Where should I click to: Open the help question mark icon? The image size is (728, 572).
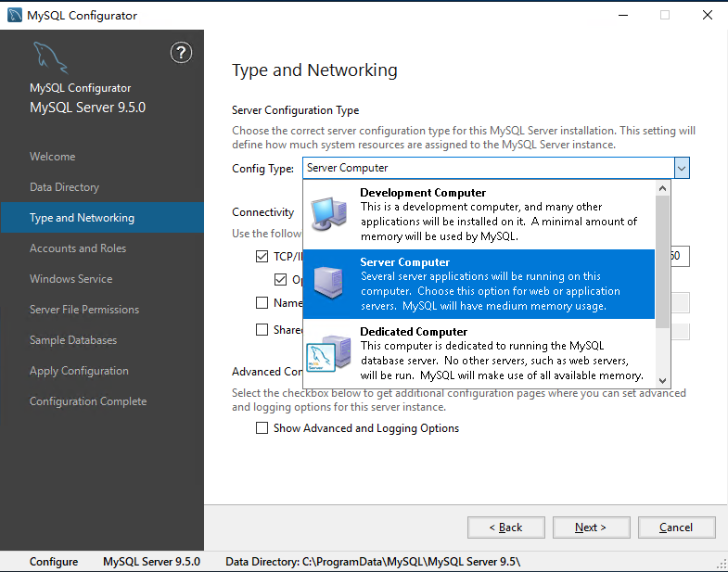(181, 53)
